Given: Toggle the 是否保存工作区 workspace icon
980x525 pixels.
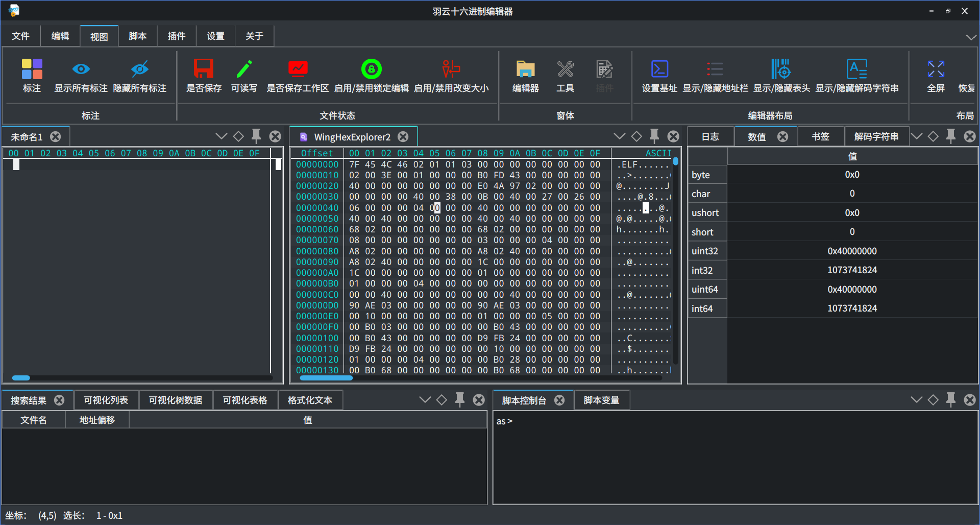Looking at the screenshot, I should [298, 69].
